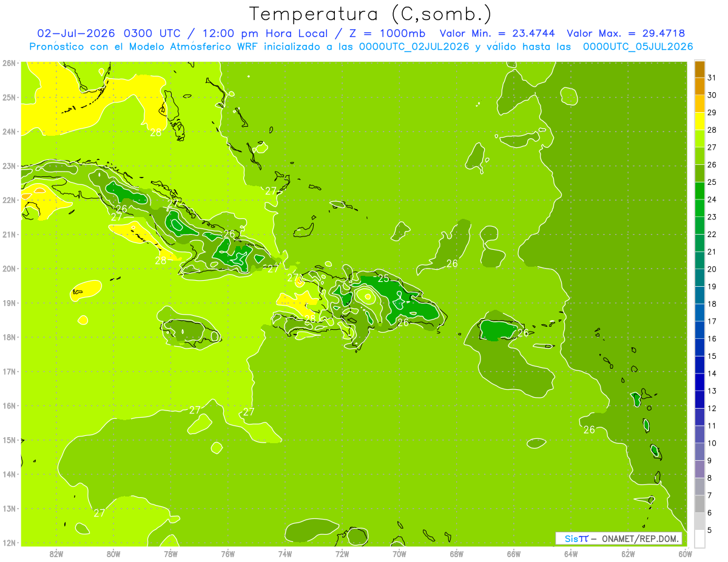Click the "76W" longitude axis label
The image size is (728, 562).
[x=227, y=554]
